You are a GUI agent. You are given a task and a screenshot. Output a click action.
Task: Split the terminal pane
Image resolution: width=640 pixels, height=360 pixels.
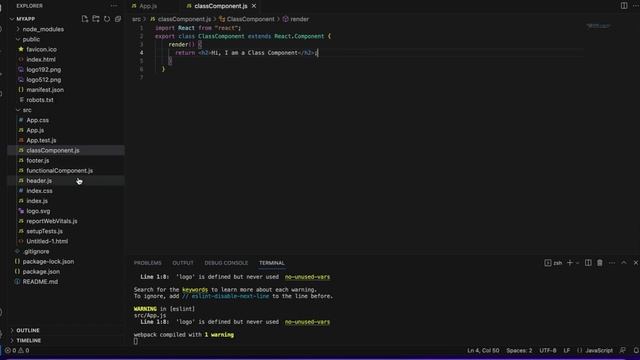(x=588, y=263)
